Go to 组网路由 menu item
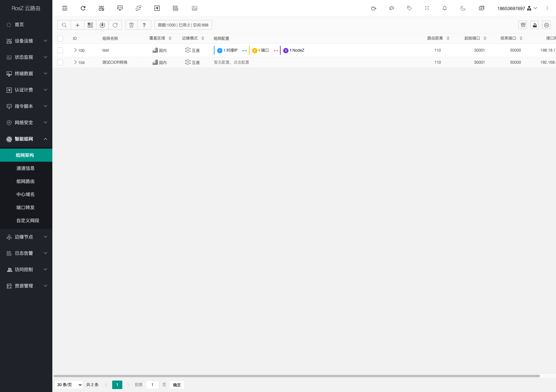The width and height of the screenshot is (556, 392). (26, 181)
